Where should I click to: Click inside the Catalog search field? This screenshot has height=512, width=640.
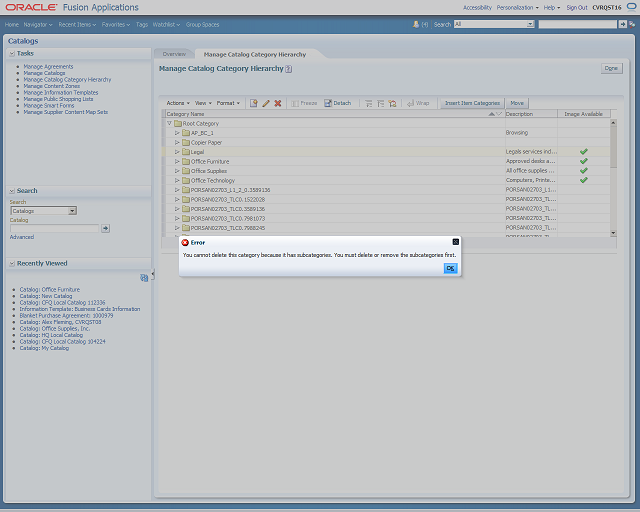pos(54,228)
